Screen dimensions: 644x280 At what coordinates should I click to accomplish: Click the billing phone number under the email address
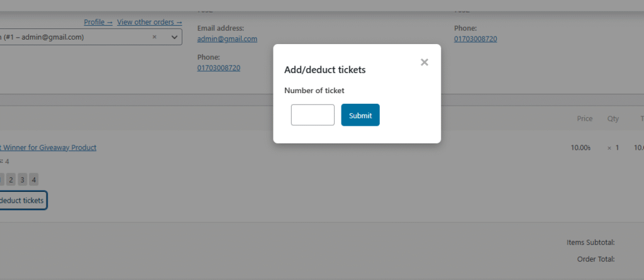(x=218, y=68)
